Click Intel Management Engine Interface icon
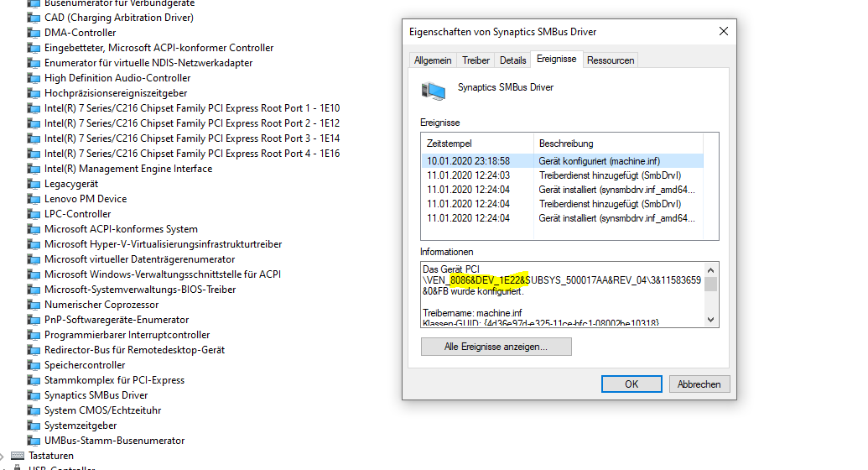This screenshot has height=470, width=868. (34, 169)
